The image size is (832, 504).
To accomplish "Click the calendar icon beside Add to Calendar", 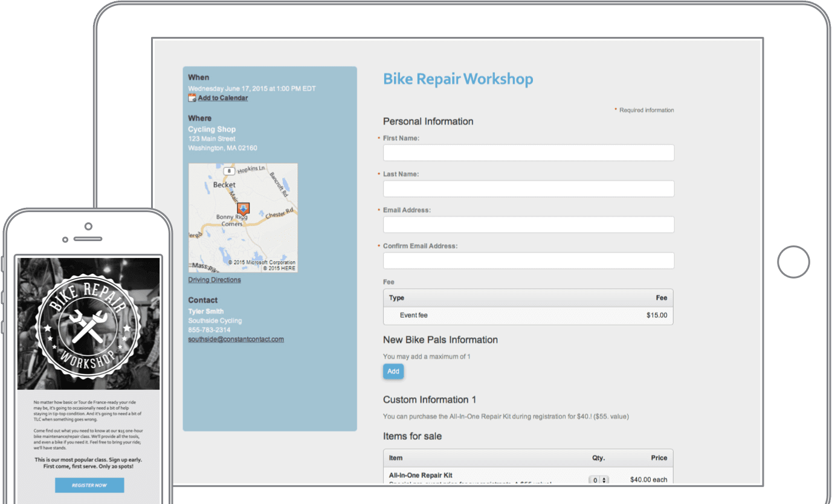I will 192,98.
